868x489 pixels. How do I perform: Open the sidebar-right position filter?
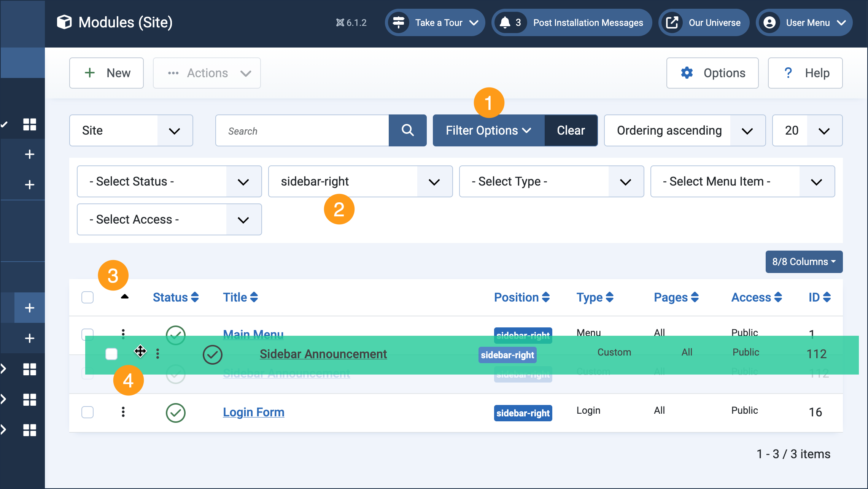(361, 181)
